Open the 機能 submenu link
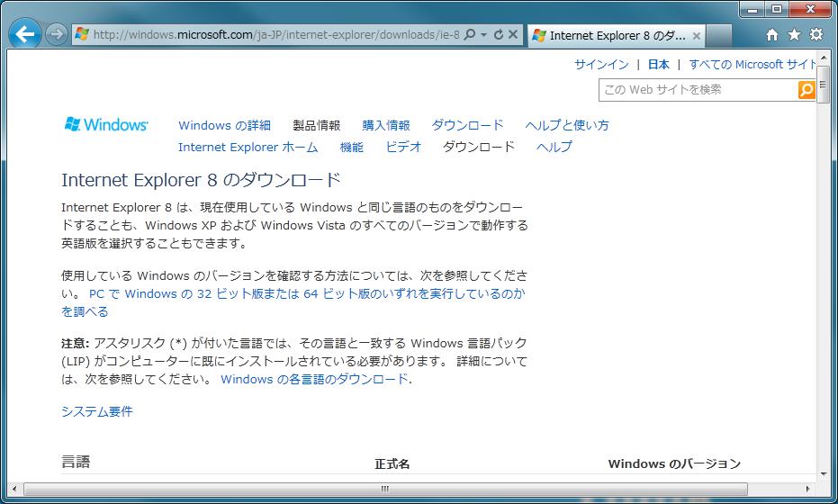 [352, 147]
